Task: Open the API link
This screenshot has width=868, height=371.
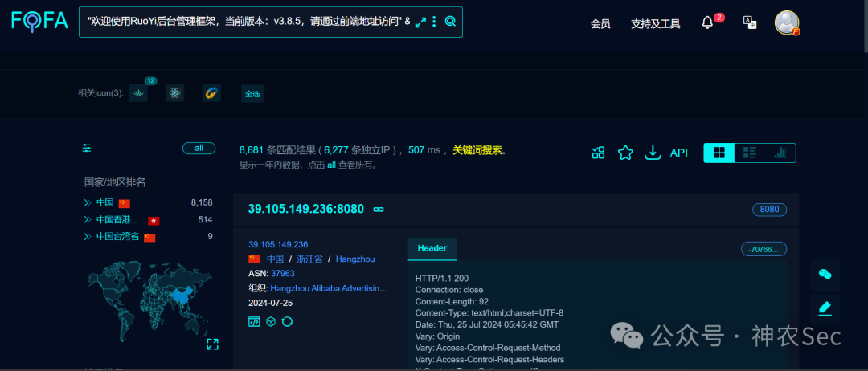Action: pos(679,153)
